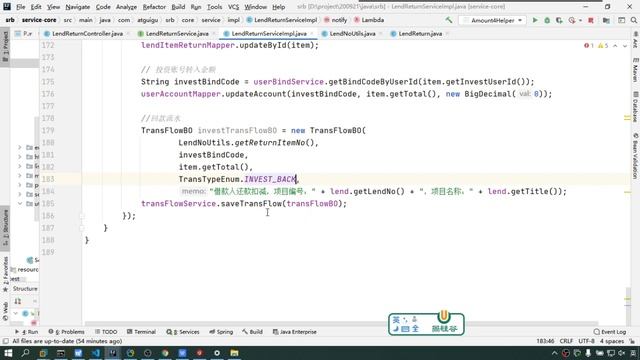Open the Project tool window stripe
Viewport: 640px width, 360px height.
[5, 47]
